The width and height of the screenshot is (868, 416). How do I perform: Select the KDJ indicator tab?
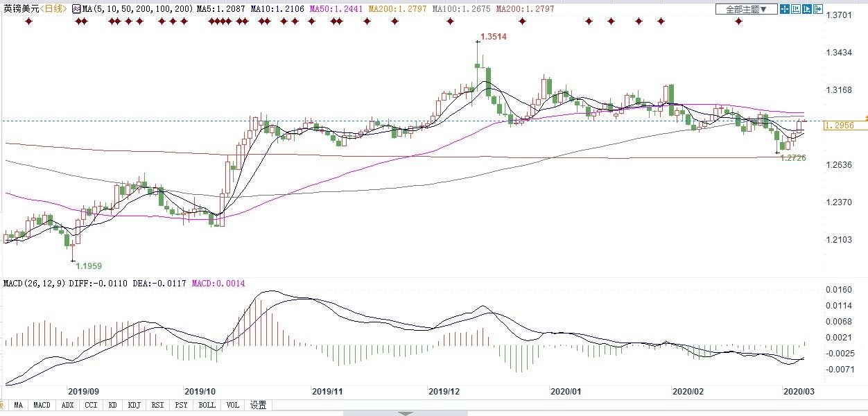coord(134,405)
